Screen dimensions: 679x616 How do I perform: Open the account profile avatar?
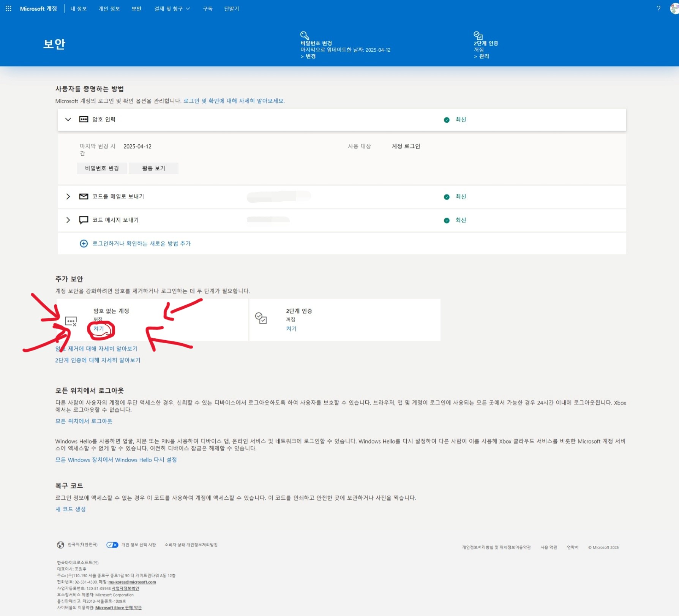pyautogui.click(x=674, y=8)
